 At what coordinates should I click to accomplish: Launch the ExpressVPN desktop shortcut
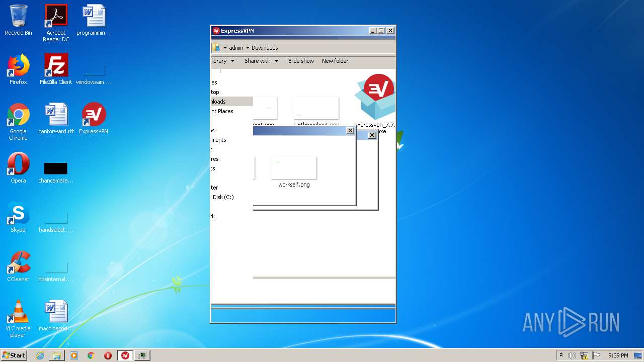[x=94, y=119]
